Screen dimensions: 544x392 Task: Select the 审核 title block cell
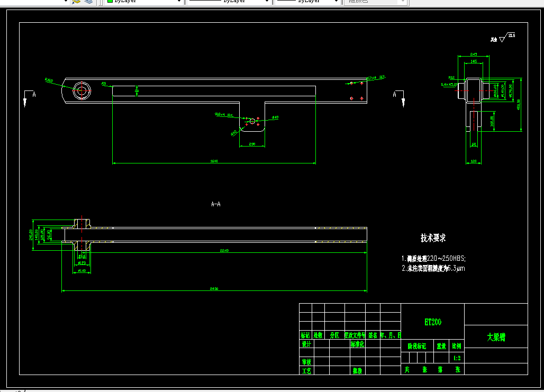306,362
